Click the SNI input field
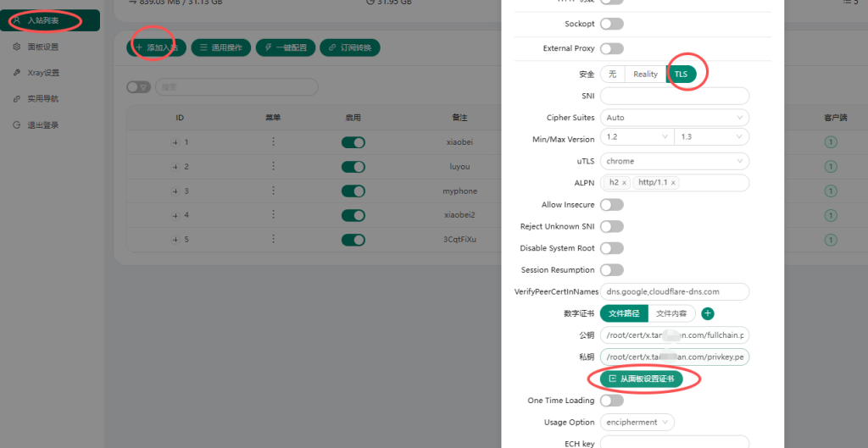The width and height of the screenshot is (868, 448). coord(674,96)
